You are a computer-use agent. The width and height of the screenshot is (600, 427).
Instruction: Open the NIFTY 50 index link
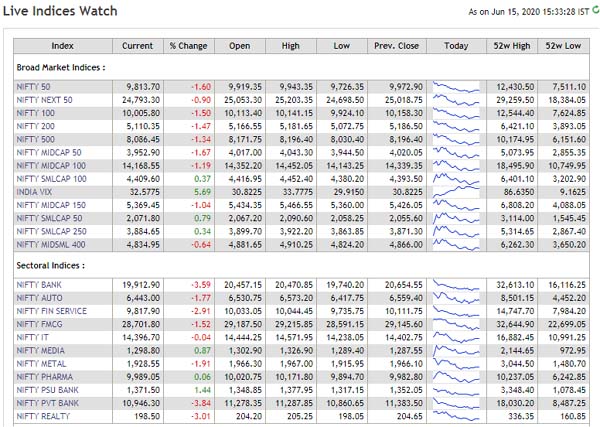click(x=33, y=87)
